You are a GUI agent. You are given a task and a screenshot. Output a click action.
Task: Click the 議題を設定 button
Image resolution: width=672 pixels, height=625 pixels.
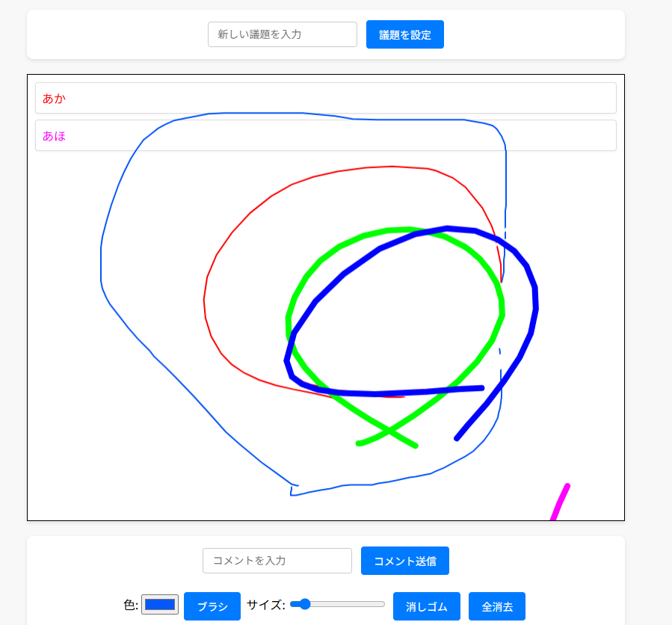(405, 34)
